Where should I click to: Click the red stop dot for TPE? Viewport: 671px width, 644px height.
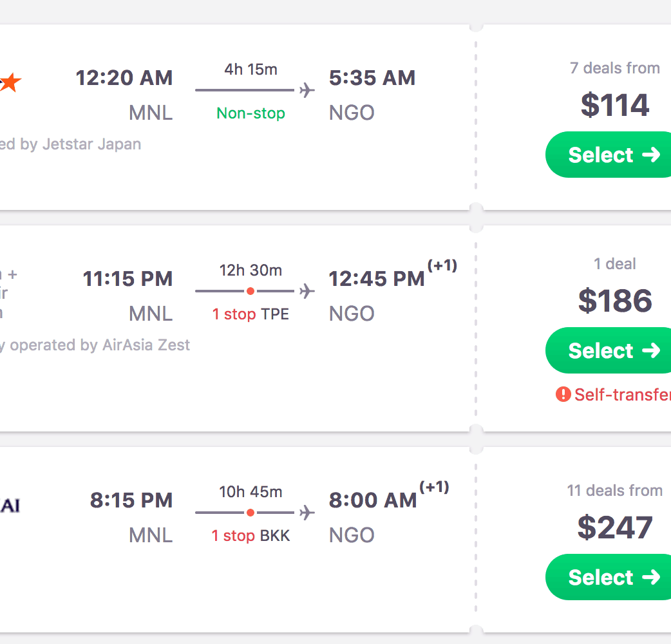click(x=250, y=291)
